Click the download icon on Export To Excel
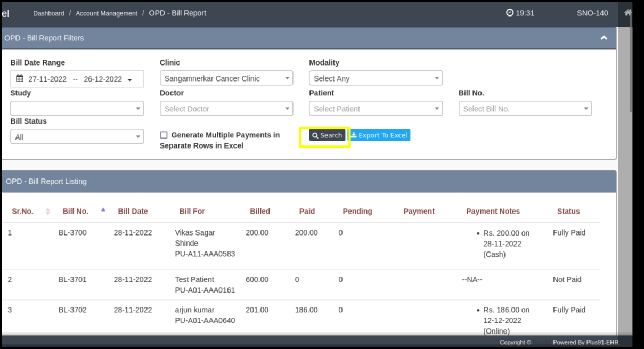This screenshot has width=644, height=349. pyautogui.click(x=355, y=135)
